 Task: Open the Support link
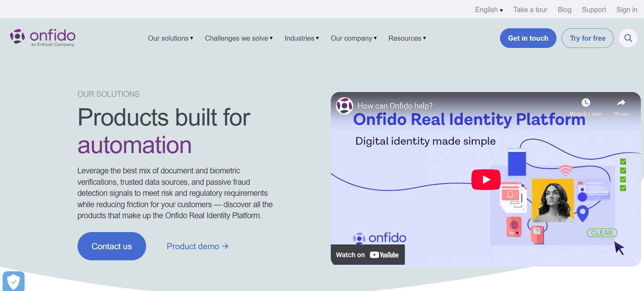coord(594,10)
